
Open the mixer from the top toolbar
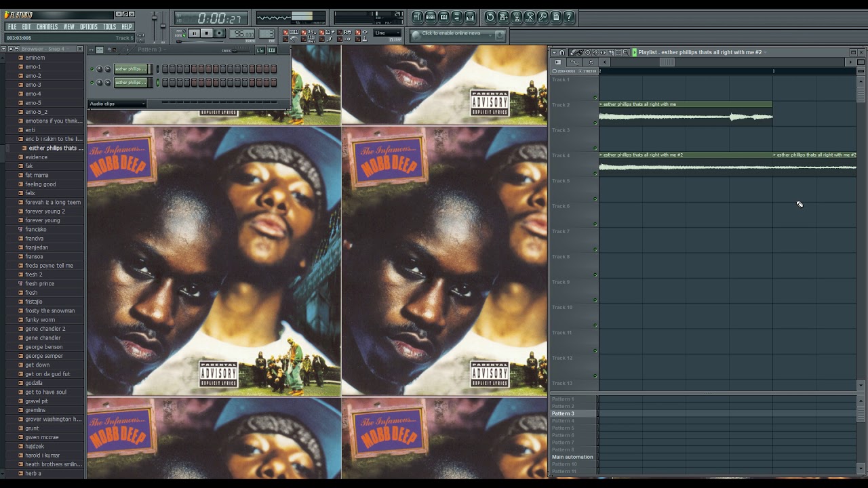tap(470, 17)
